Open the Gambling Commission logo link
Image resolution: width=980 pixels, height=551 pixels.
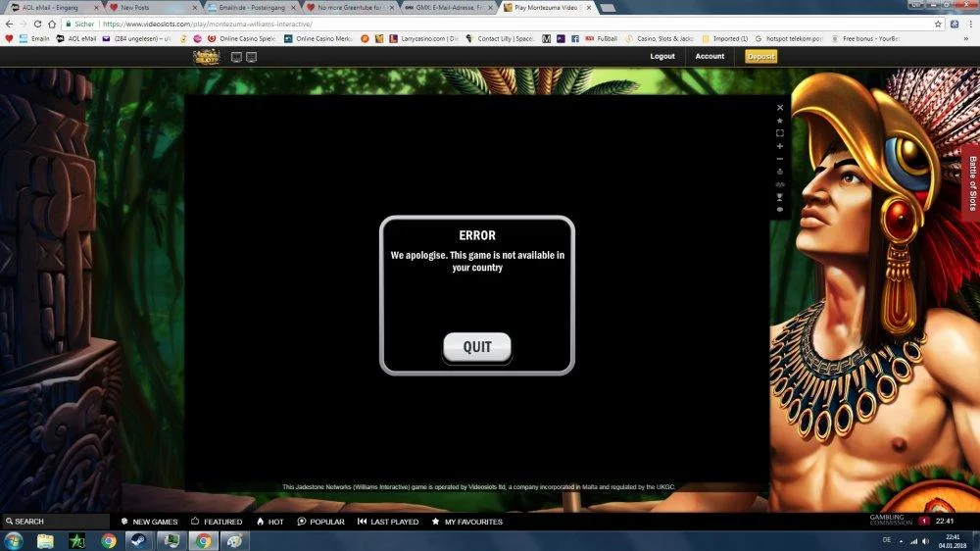[891, 520]
